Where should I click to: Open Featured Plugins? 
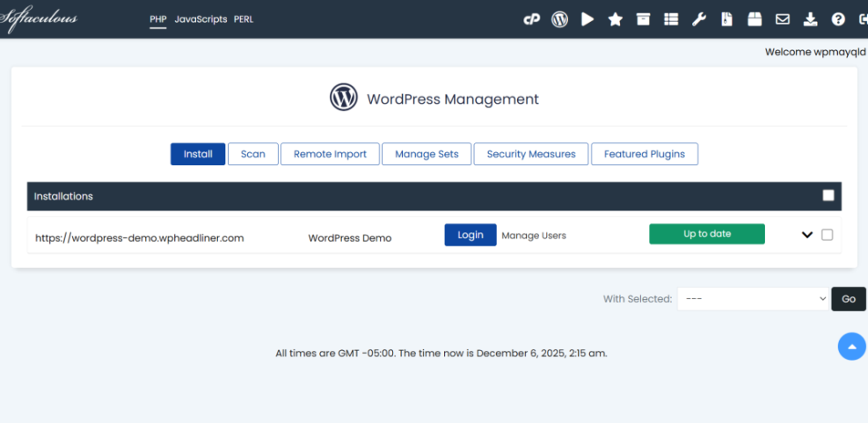point(645,154)
